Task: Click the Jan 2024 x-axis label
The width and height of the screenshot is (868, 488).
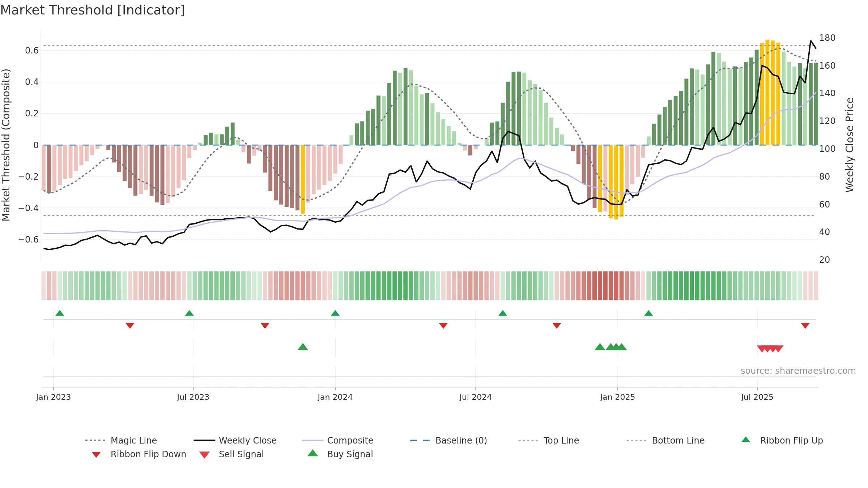Action: point(335,397)
